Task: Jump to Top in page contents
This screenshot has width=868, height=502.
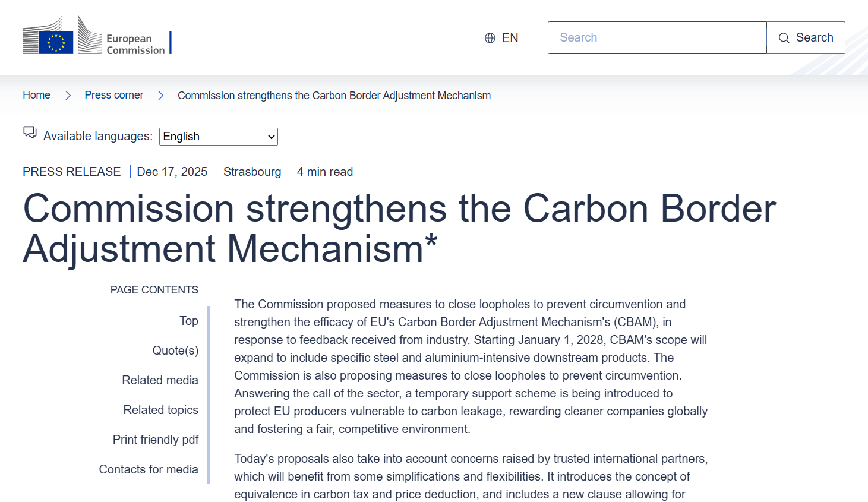Action: (x=189, y=321)
